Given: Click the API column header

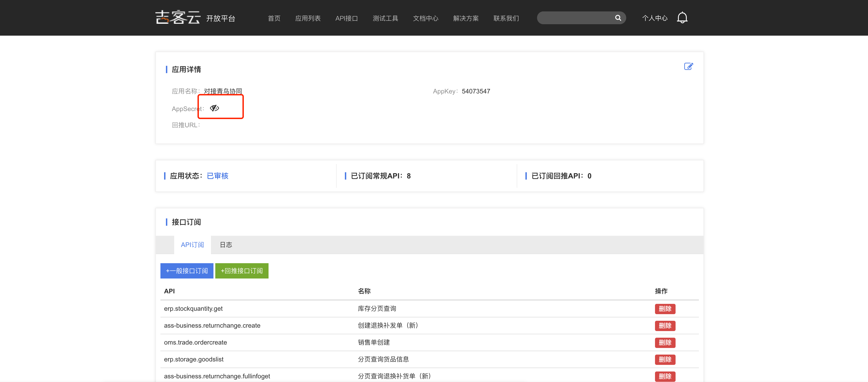Looking at the screenshot, I should click(169, 291).
